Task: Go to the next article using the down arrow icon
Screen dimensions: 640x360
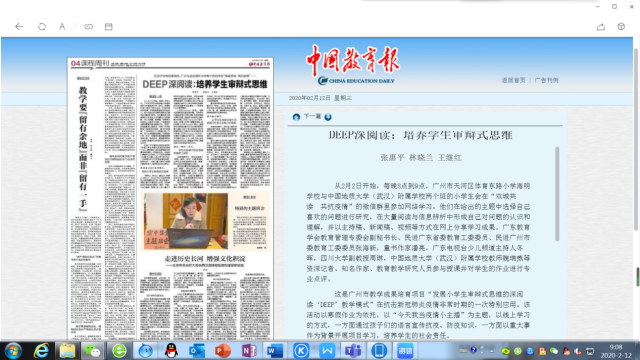Action: pyautogui.click(x=328, y=117)
